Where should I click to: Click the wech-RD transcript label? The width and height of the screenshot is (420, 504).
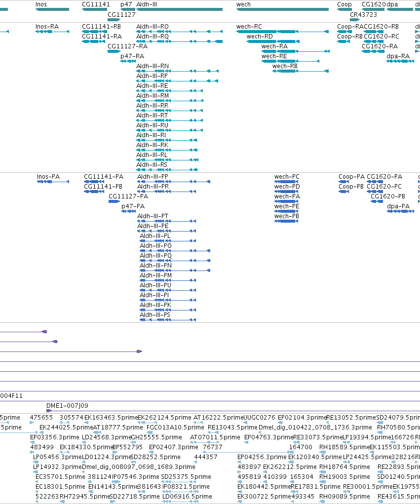260,37
